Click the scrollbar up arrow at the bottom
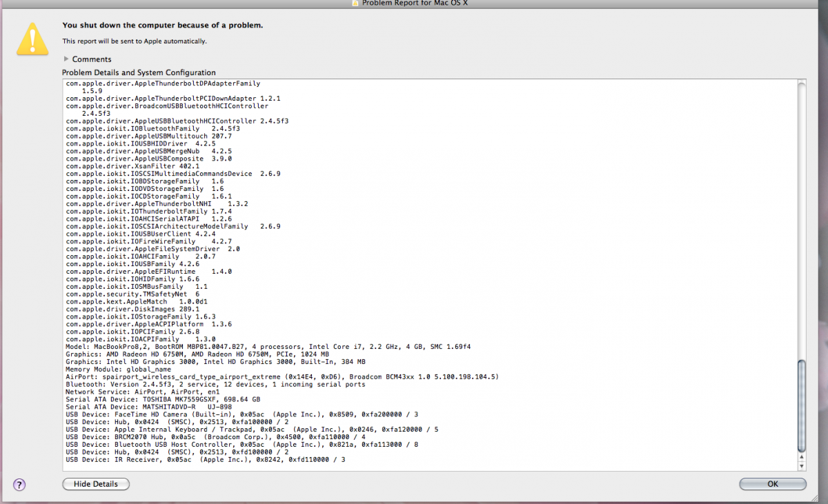828x504 pixels. [x=801, y=457]
